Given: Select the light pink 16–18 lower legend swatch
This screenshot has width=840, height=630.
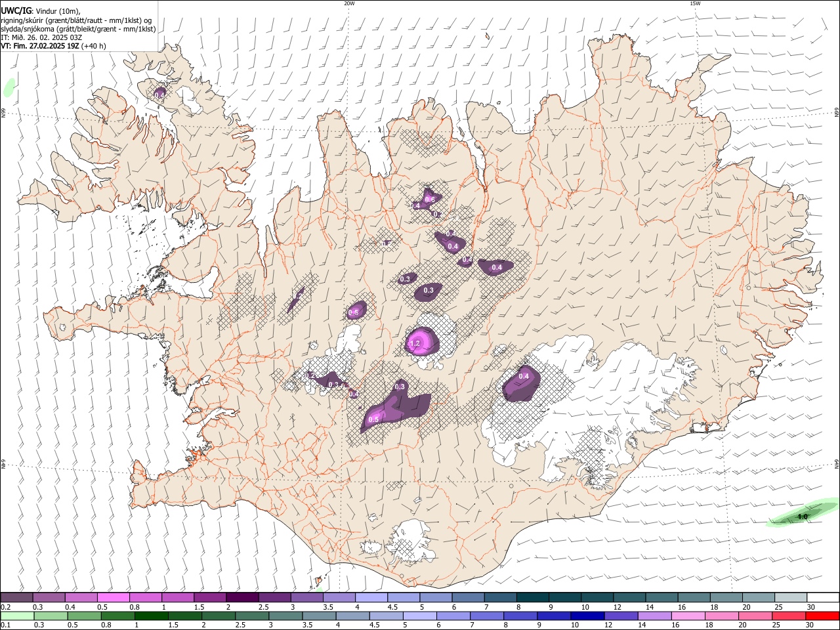Looking at the screenshot, I should 688,616.
